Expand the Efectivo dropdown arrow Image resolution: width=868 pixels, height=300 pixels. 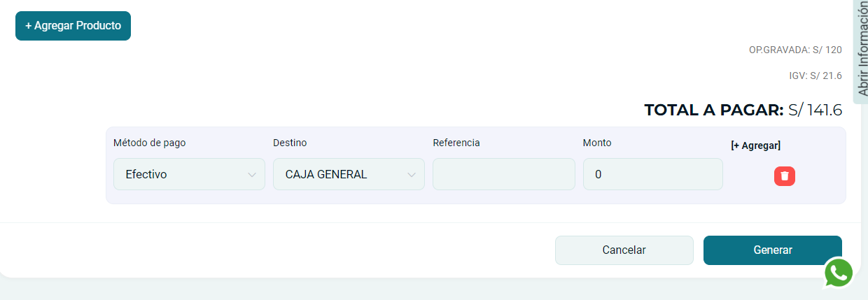[x=252, y=175]
